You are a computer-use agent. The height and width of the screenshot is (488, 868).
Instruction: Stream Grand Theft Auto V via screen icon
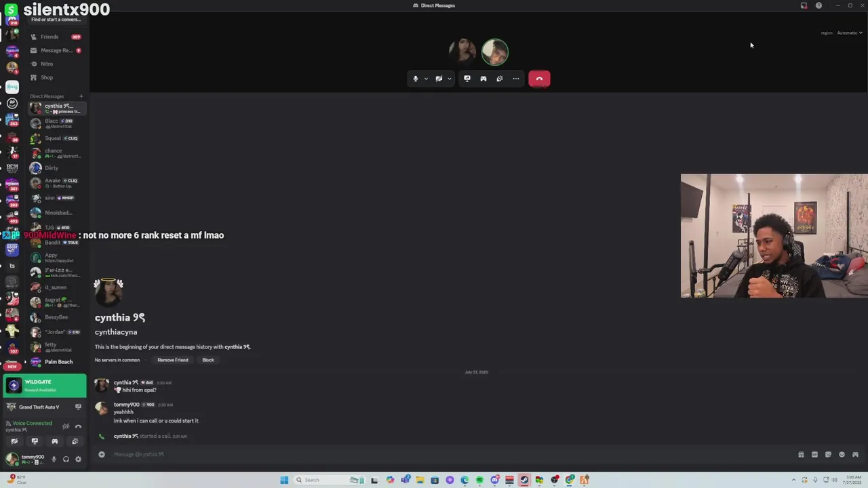coord(78,407)
